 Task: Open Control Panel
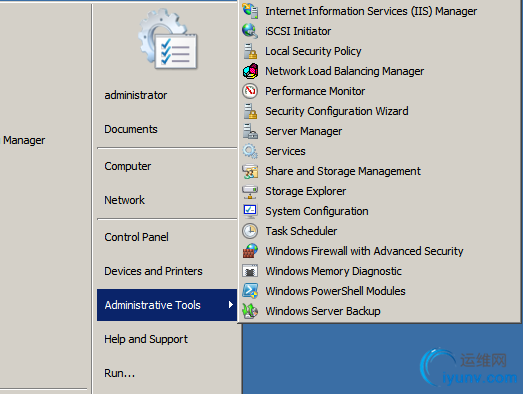136,237
